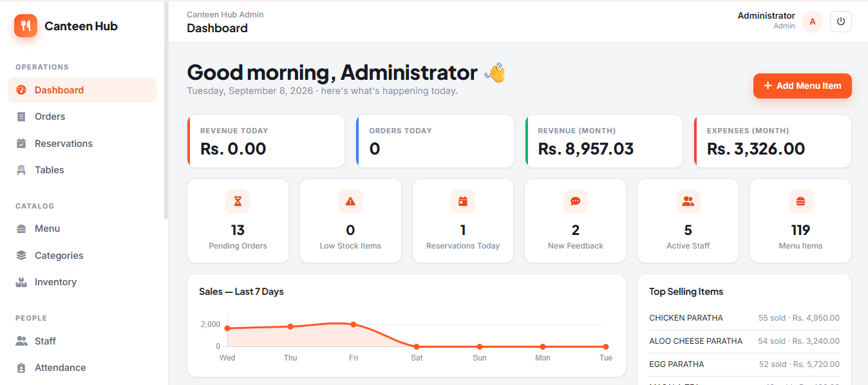Click the Tuesday, September 8, 2026 date line
Screen dimensions: 868x385
322,91
